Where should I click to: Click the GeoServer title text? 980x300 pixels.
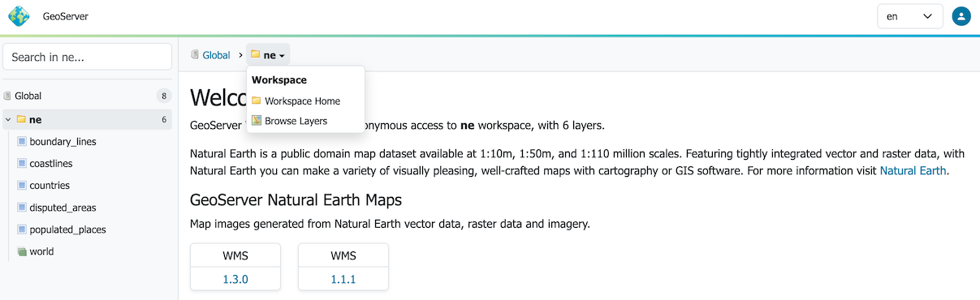pyautogui.click(x=66, y=16)
